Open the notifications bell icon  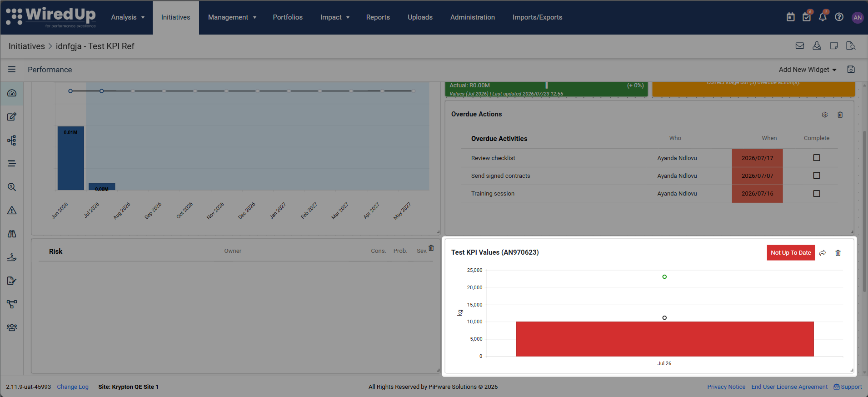tap(823, 17)
